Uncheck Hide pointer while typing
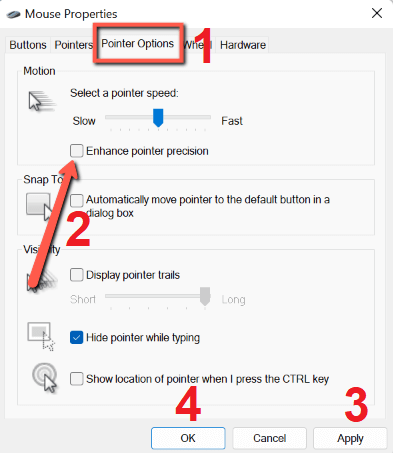This screenshot has height=453, width=393. [77, 338]
